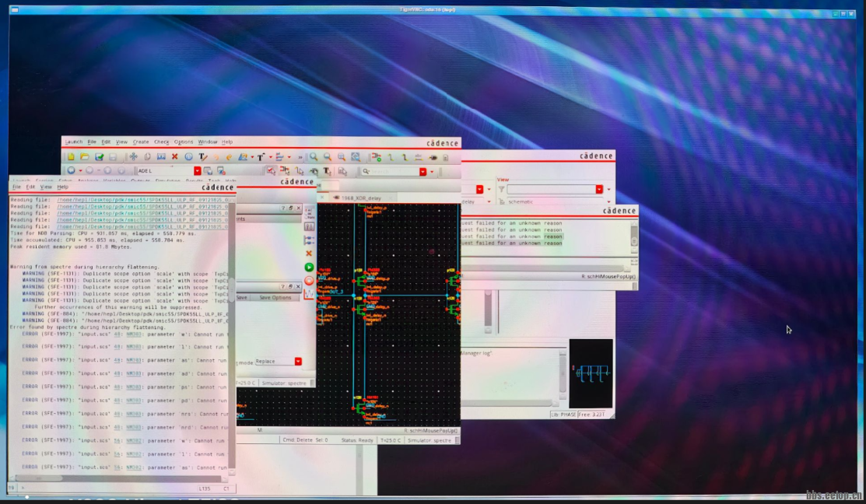Screen dimensions: 866x504
Task: Click the toolbar overflow chevron
Action: pos(300,157)
